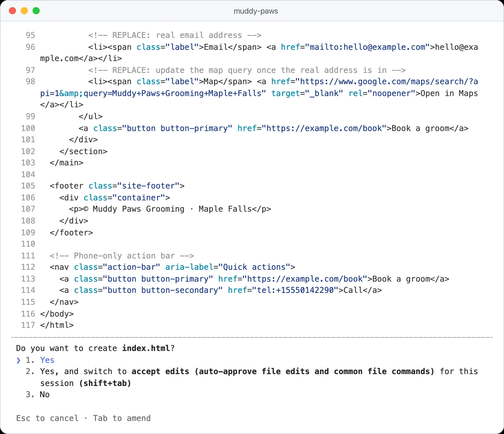
Task: Click the "© Muddy Paws Grooming · Maple Falls" paragraph
Action: click(170, 209)
